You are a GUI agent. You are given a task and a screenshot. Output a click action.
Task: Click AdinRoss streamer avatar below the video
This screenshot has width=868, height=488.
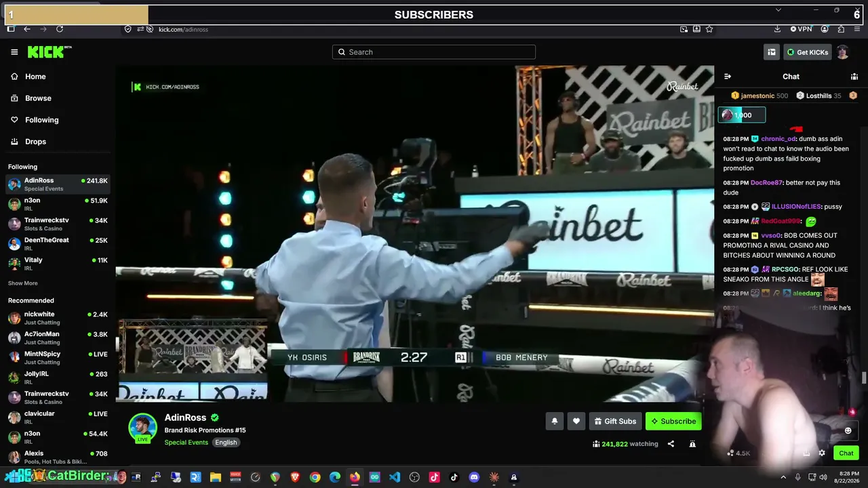[142, 427]
